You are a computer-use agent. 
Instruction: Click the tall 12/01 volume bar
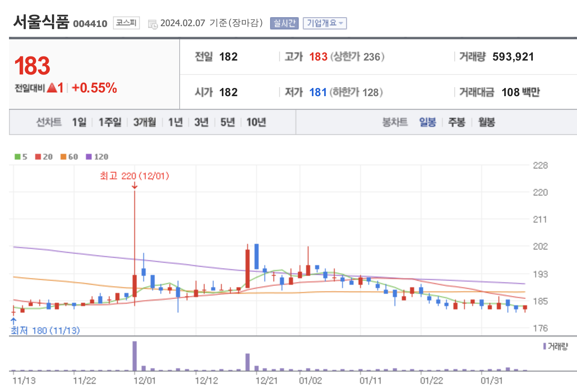click(135, 356)
